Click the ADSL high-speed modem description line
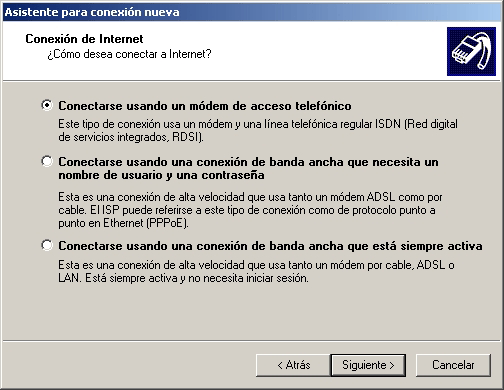The image size is (504, 390). tap(250, 197)
